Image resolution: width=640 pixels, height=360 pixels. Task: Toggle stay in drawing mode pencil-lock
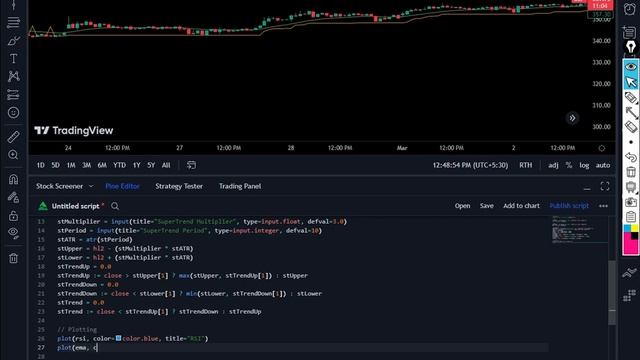coord(13,198)
